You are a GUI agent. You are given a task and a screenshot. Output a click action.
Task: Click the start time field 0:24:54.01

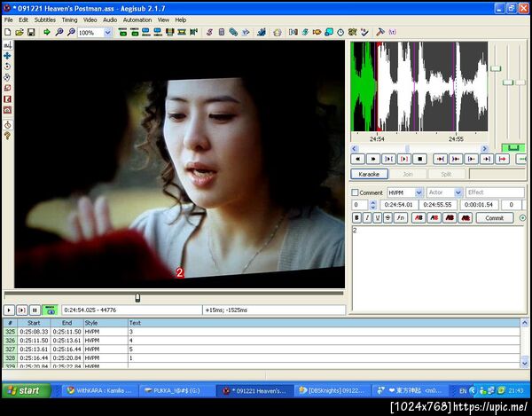pyautogui.click(x=399, y=205)
